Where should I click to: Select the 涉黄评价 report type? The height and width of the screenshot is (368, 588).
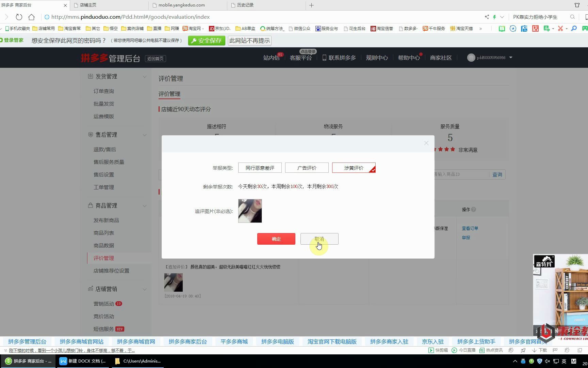pos(354,168)
